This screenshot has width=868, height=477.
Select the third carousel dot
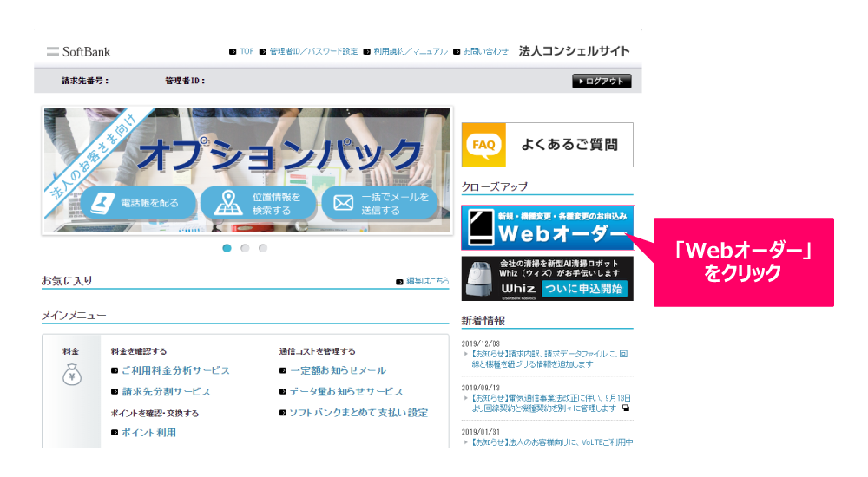[263, 248]
